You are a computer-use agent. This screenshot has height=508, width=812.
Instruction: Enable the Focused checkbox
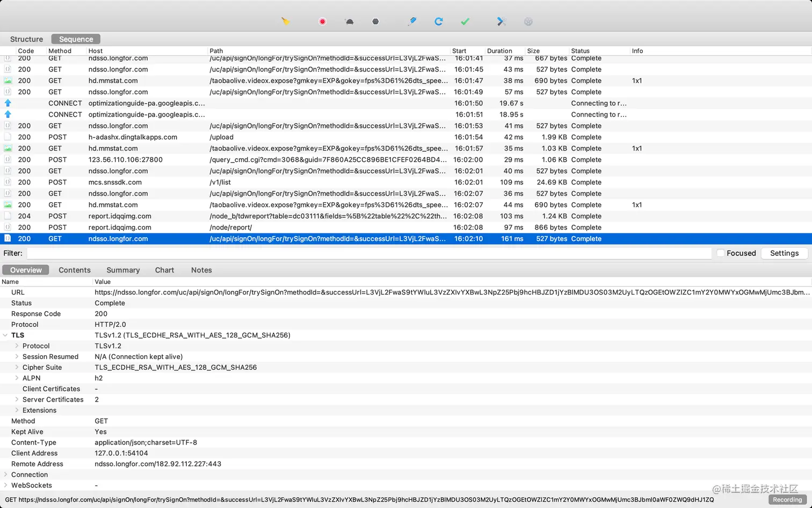click(x=721, y=253)
